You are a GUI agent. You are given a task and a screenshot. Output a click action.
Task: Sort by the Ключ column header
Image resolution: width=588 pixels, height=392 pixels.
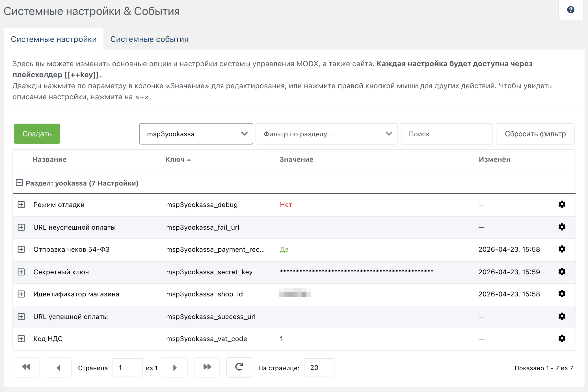tap(175, 160)
